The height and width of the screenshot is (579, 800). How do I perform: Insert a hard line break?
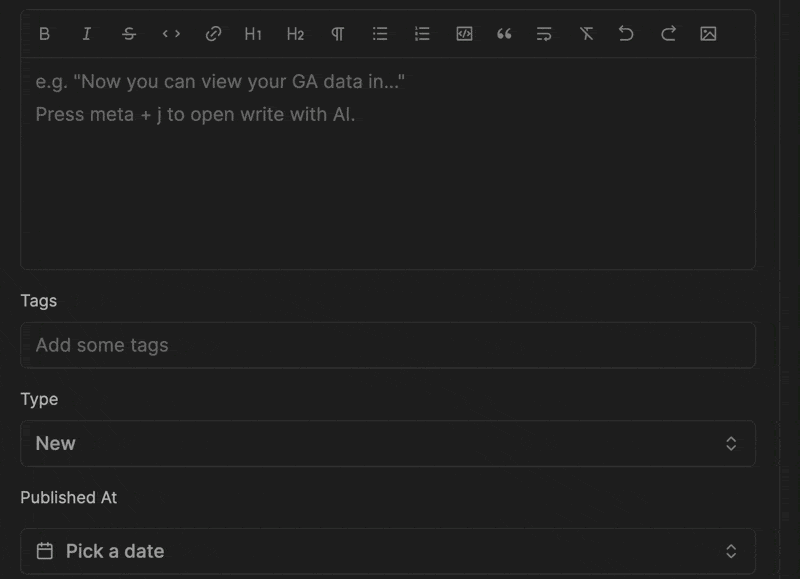544,34
